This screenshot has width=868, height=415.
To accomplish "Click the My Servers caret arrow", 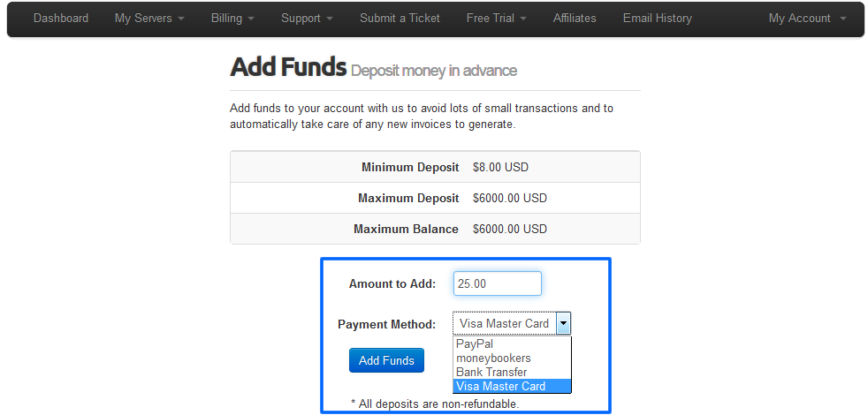I will click(181, 19).
